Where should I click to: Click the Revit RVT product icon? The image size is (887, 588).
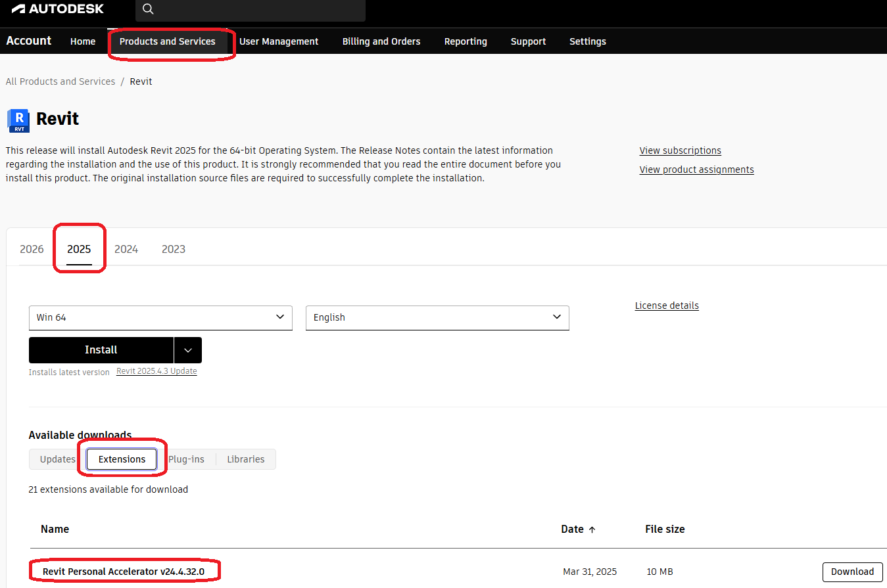[18, 120]
